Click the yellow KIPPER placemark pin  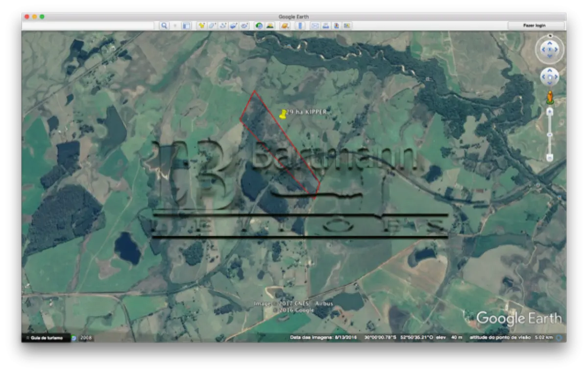pos(282,114)
